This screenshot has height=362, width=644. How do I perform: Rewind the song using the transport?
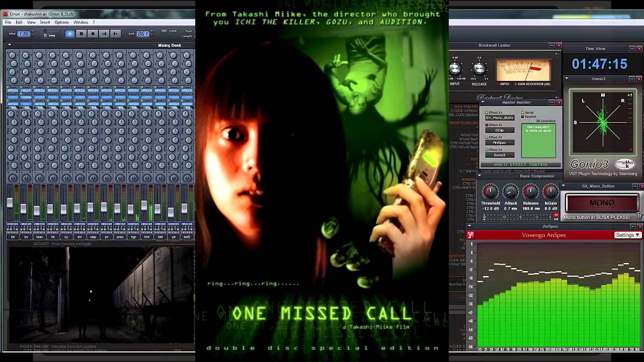tap(104, 34)
